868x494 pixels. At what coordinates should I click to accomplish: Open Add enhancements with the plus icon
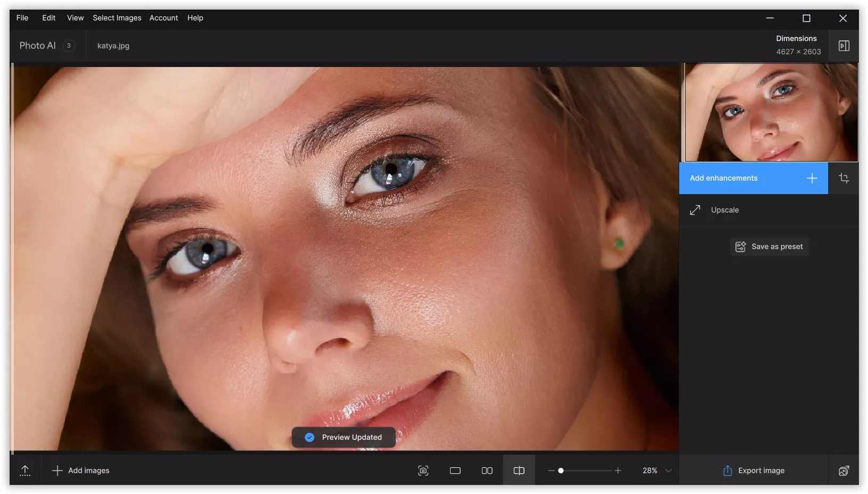pos(812,178)
